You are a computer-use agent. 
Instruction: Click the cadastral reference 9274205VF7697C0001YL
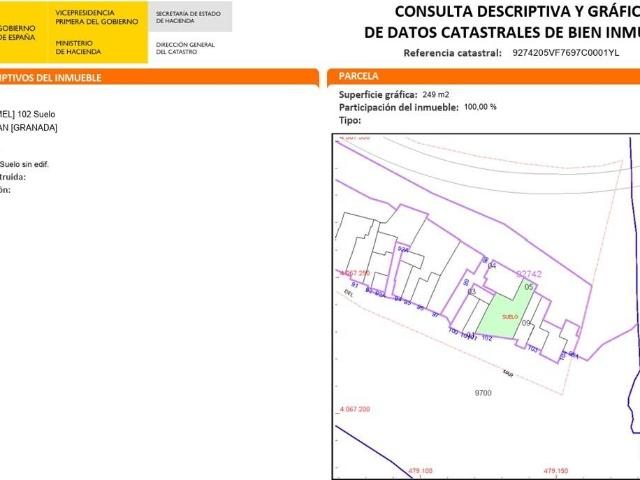click(565, 52)
